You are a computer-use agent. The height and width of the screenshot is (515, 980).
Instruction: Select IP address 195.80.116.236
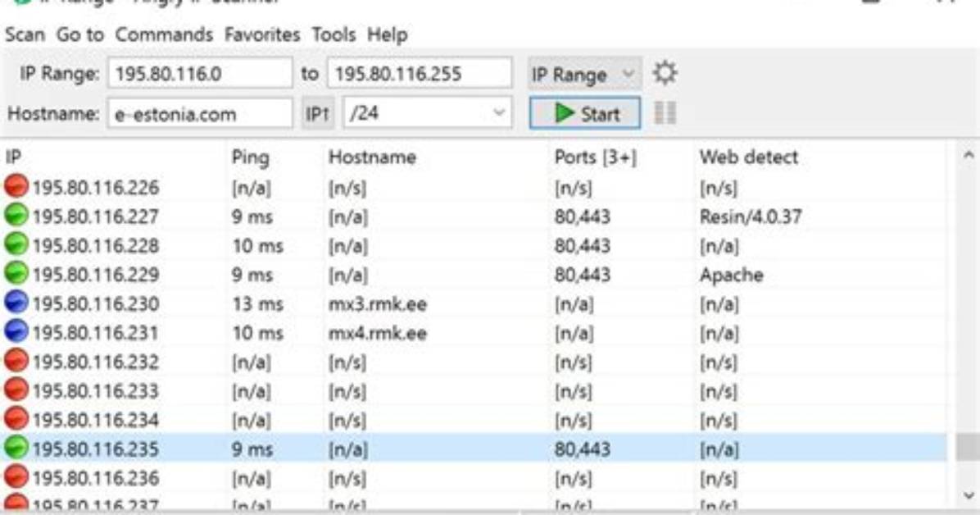click(96, 478)
